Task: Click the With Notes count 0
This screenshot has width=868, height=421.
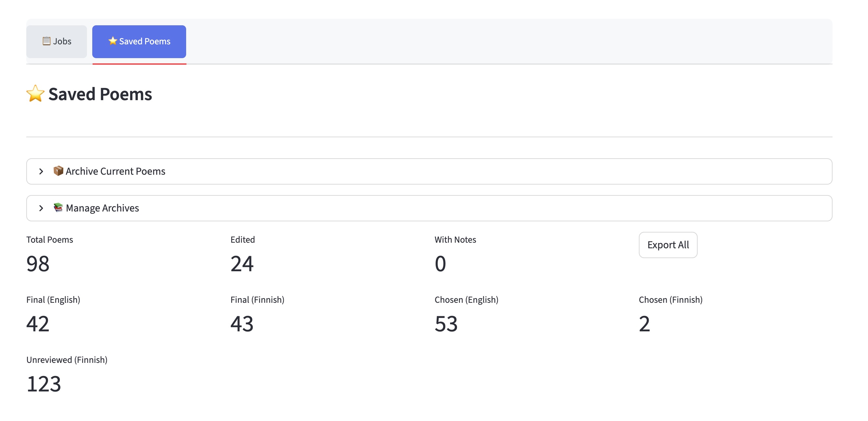Action: point(440,264)
